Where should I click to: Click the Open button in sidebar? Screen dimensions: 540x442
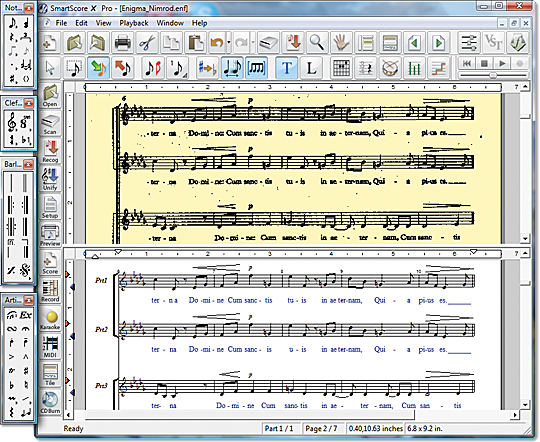click(x=50, y=95)
